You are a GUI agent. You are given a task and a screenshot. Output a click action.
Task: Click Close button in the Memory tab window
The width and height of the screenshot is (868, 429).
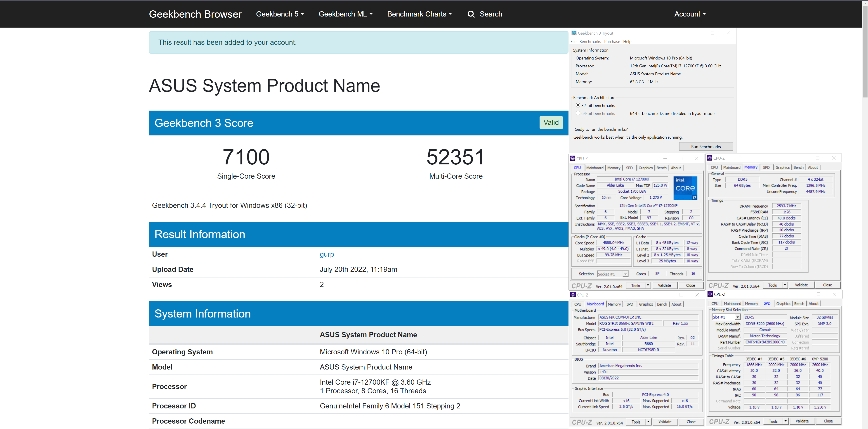827,285
